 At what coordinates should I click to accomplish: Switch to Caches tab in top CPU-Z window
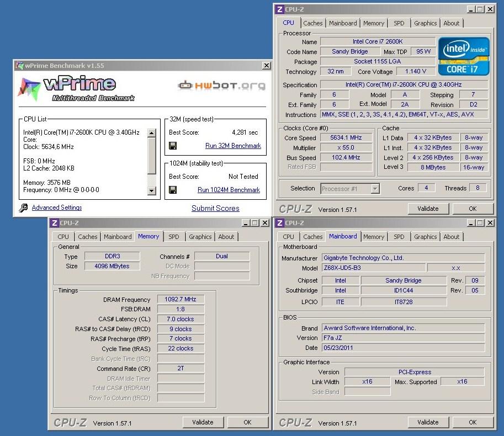(313, 23)
